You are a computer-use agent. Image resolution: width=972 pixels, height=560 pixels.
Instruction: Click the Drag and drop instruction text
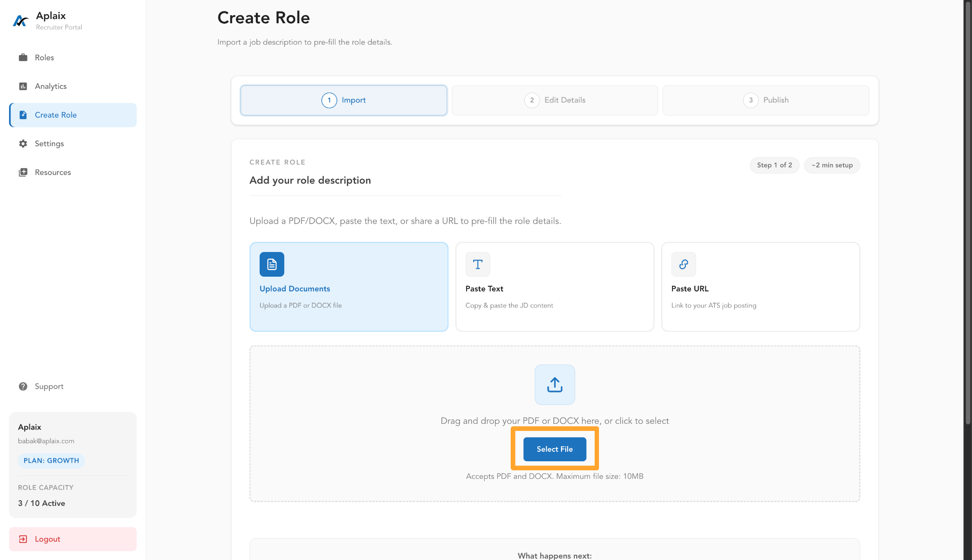[555, 421]
